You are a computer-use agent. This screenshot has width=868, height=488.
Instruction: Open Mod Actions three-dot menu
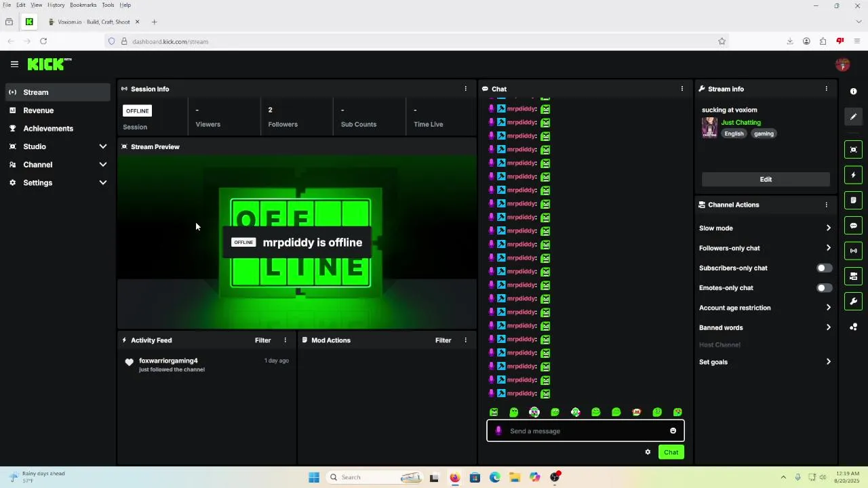tap(465, 340)
